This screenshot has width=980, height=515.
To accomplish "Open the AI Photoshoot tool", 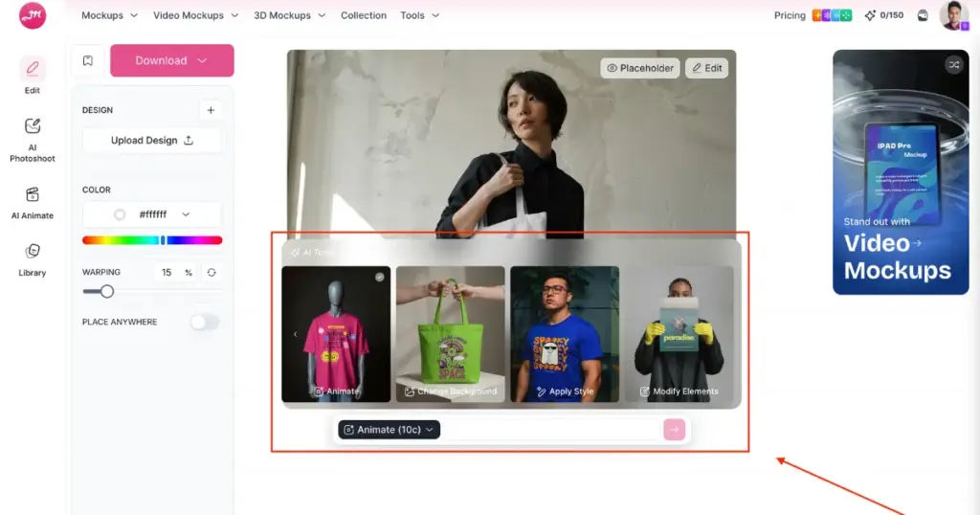I will coord(33,141).
